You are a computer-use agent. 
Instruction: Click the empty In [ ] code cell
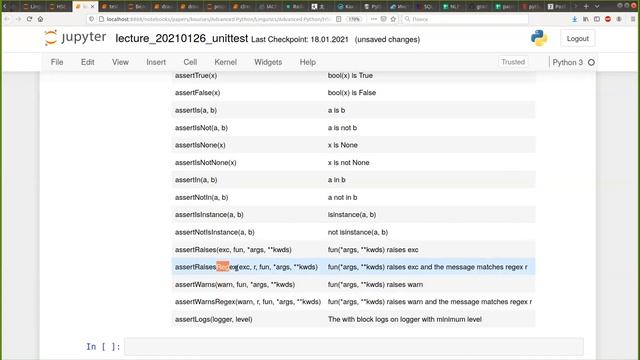click(353, 347)
